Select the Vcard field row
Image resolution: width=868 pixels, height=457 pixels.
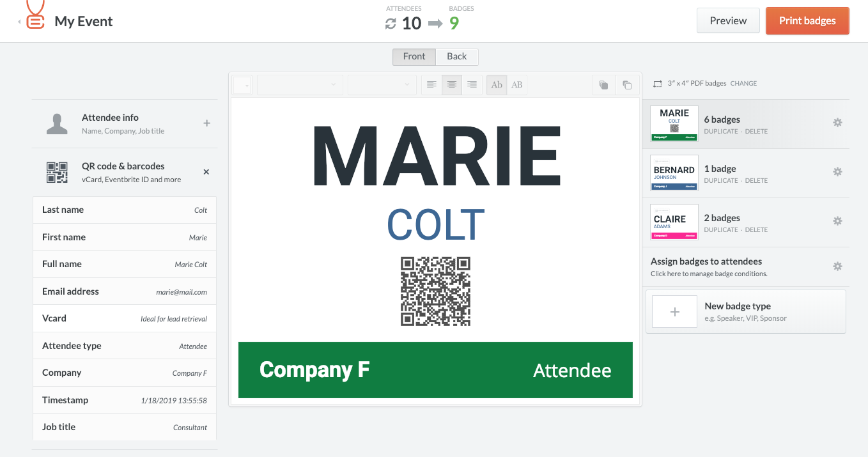125,318
